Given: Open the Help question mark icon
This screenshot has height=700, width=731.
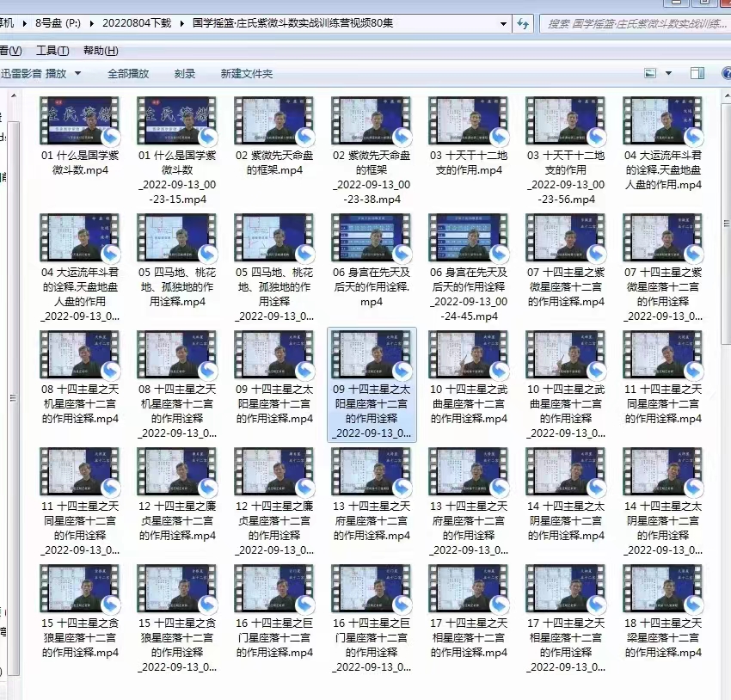Looking at the screenshot, I should pos(727,75).
